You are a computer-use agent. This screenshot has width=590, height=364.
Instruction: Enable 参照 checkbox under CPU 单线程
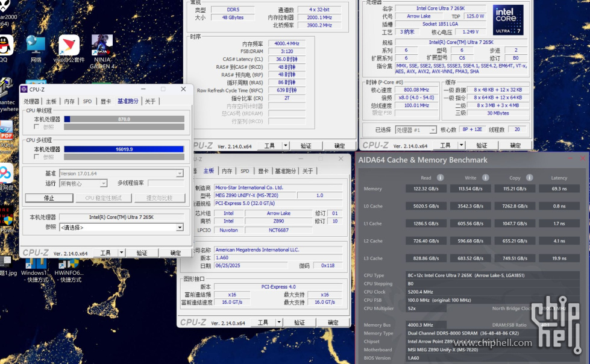click(37, 127)
